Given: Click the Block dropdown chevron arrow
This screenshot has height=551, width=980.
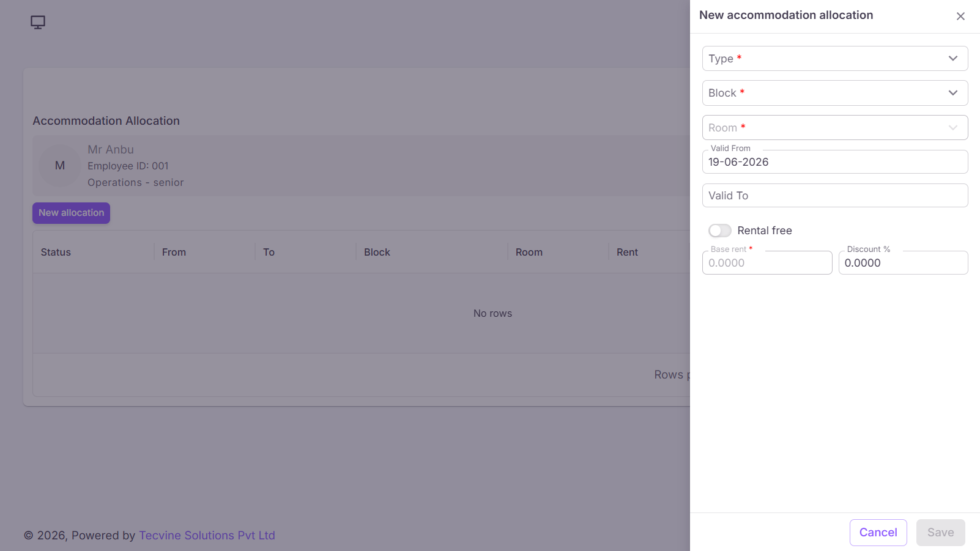Looking at the screenshot, I should pos(953,93).
